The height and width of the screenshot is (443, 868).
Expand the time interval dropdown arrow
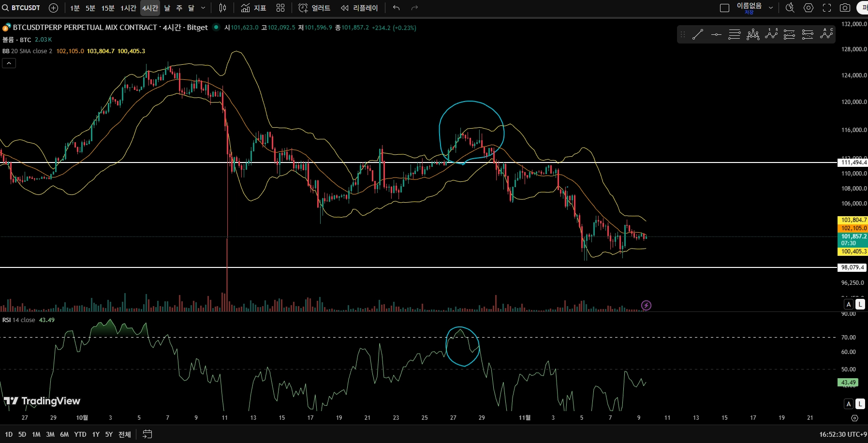point(203,8)
